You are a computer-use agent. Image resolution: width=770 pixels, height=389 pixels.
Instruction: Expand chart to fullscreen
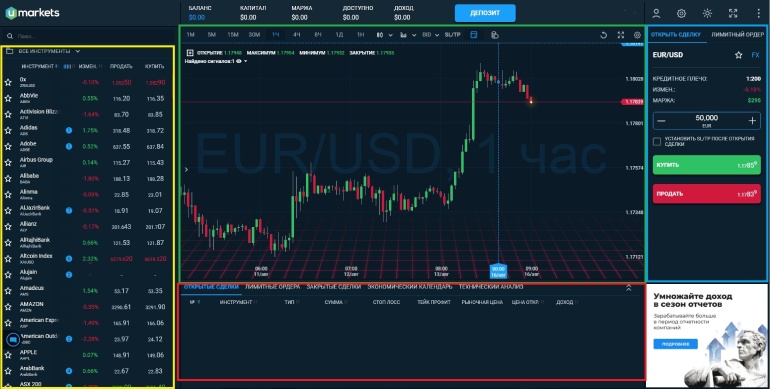[621, 35]
